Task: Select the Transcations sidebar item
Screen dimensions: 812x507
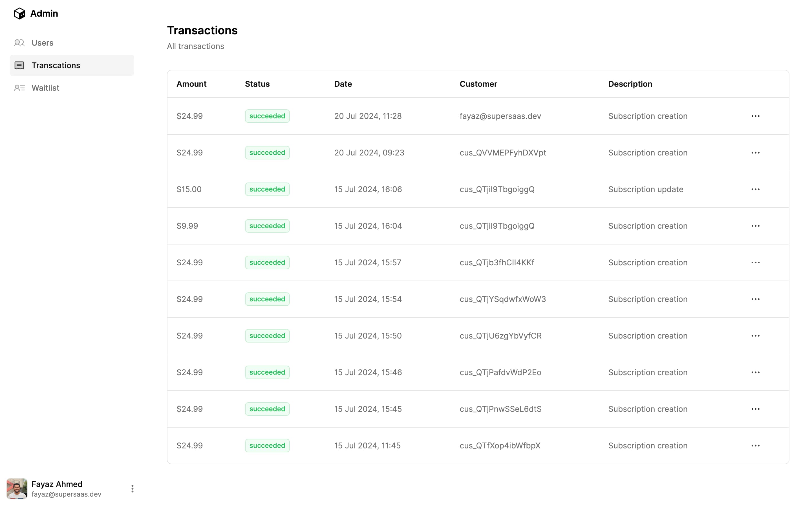Action: pos(56,65)
